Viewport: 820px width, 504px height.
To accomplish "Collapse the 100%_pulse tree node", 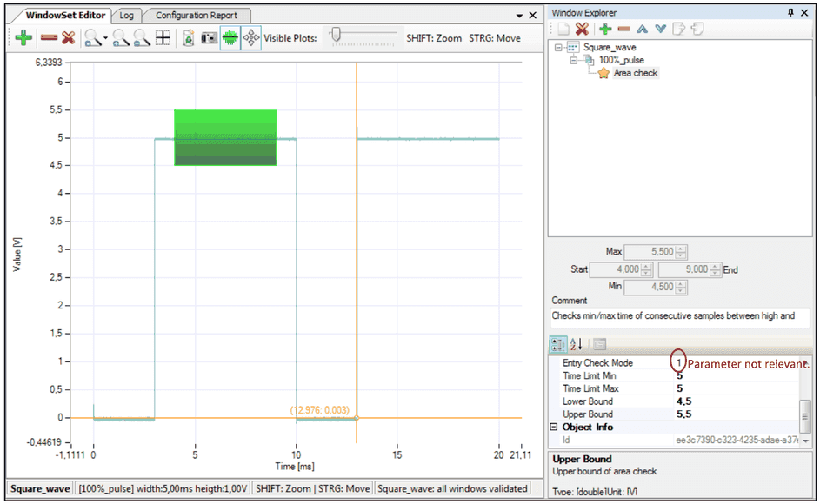I will [x=573, y=60].
